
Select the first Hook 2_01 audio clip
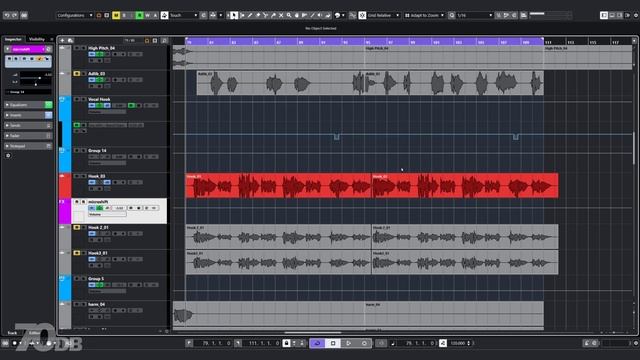coord(278,237)
